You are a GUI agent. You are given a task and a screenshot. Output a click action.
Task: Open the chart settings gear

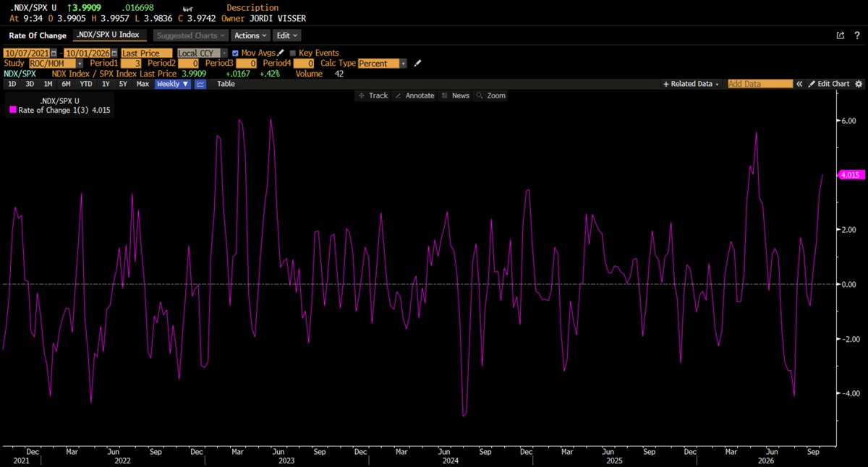pos(859,84)
